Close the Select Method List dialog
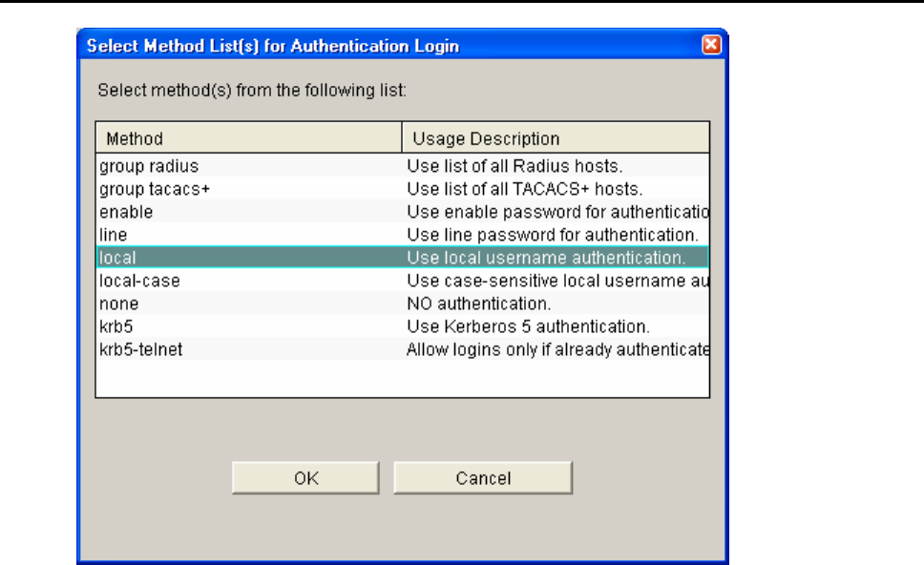This screenshot has width=924, height=565. tap(711, 45)
